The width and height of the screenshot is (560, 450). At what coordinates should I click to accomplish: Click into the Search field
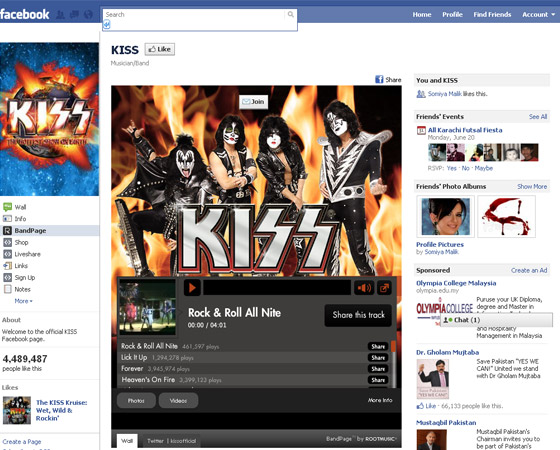(195, 15)
